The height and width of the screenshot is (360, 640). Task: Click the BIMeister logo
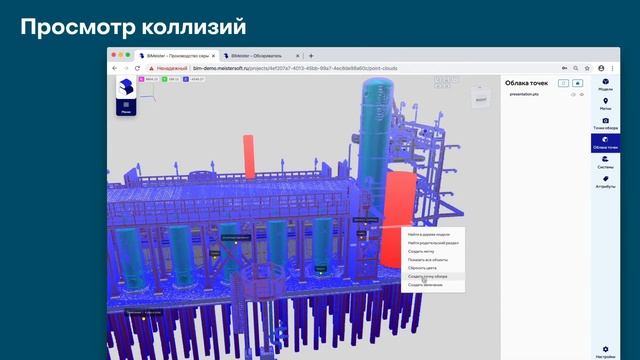click(x=126, y=87)
